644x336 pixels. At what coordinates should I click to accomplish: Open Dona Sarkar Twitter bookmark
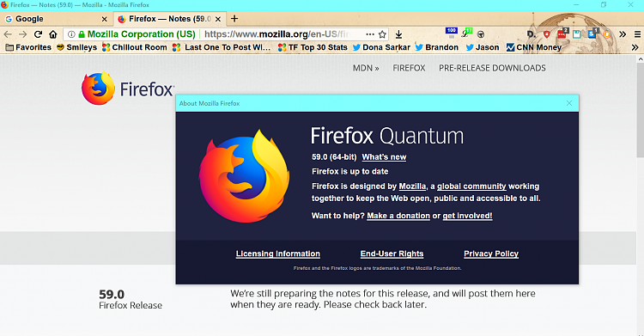[381, 47]
